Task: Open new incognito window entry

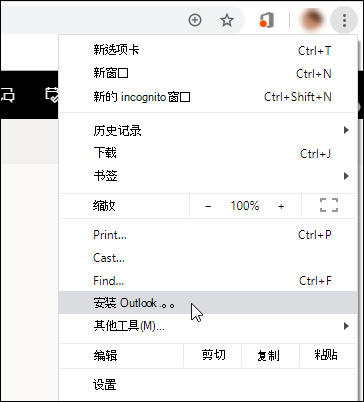Action: [208, 97]
